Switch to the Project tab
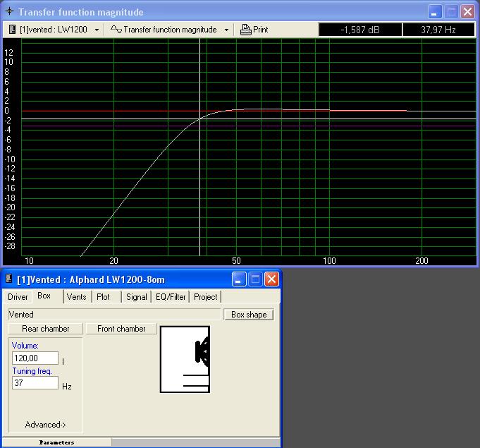The image size is (480, 448). (206, 297)
